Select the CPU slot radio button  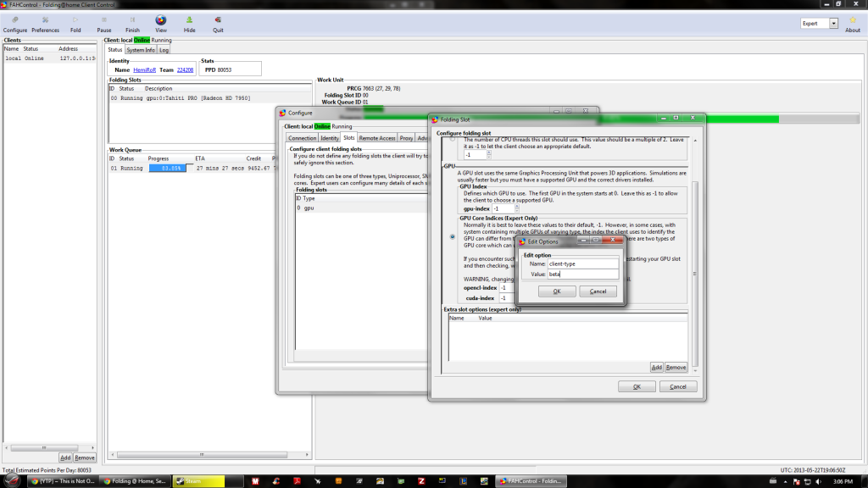[453, 140]
